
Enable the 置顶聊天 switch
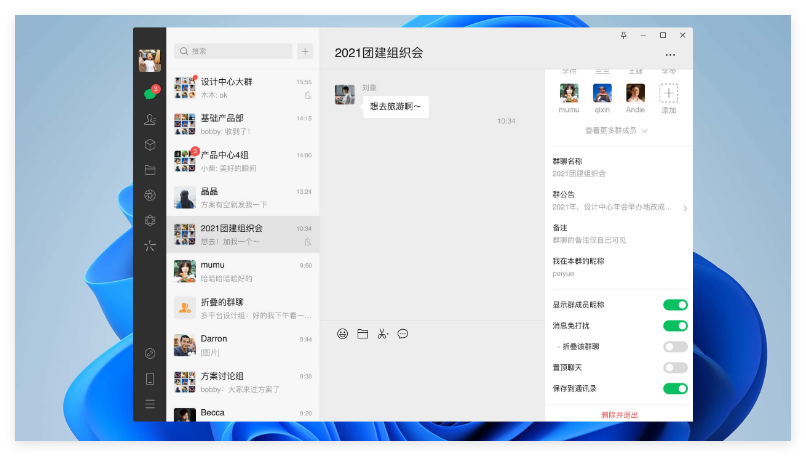click(x=675, y=368)
